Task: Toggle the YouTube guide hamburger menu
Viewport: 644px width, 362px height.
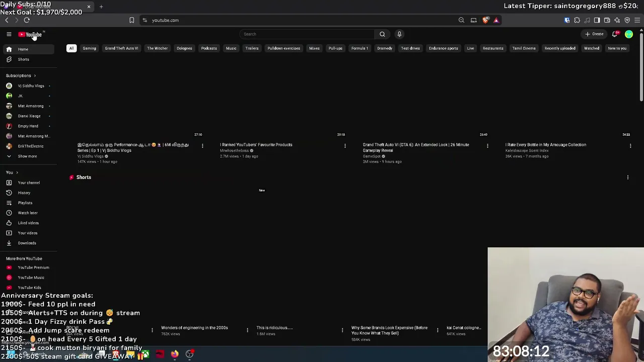Action: 9,34
